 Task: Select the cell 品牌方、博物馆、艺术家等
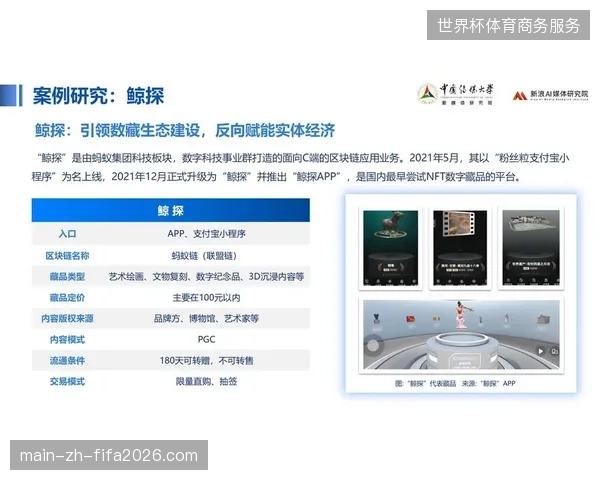pyautogui.click(x=206, y=318)
